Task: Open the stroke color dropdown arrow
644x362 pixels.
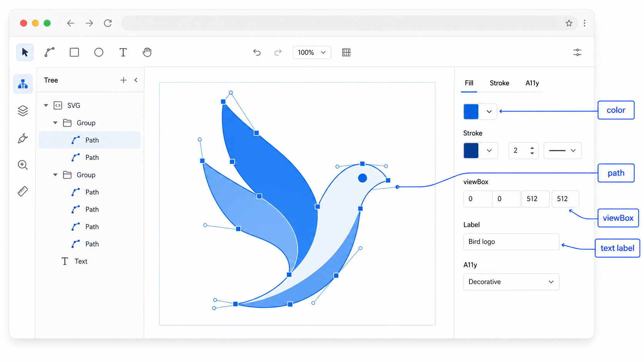Action: pyautogui.click(x=489, y=150)
